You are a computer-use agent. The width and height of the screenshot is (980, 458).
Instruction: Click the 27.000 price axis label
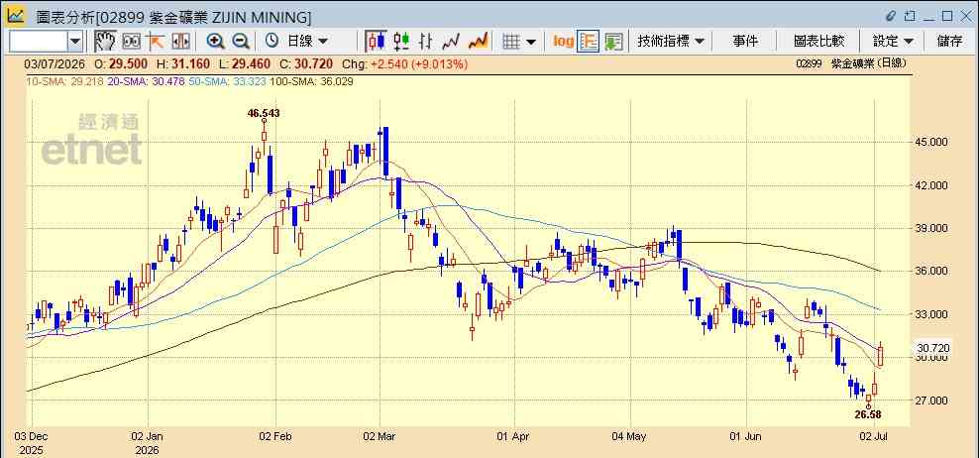click(930, 401)
